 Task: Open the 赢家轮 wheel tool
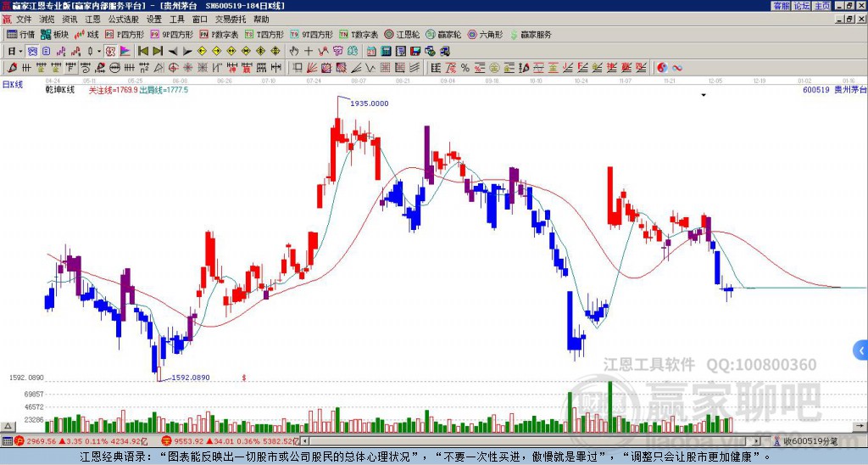[x=443, y=34]
